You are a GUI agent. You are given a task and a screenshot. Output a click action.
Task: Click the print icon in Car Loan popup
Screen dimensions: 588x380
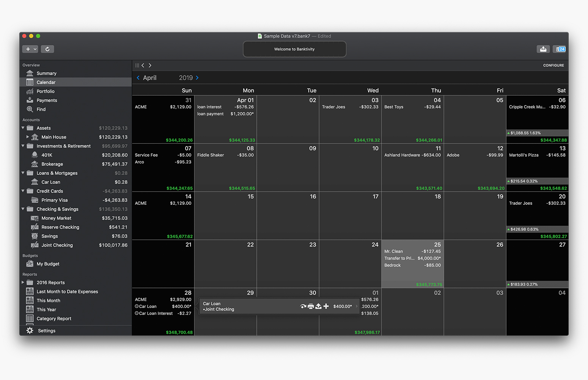pos(311,306)
